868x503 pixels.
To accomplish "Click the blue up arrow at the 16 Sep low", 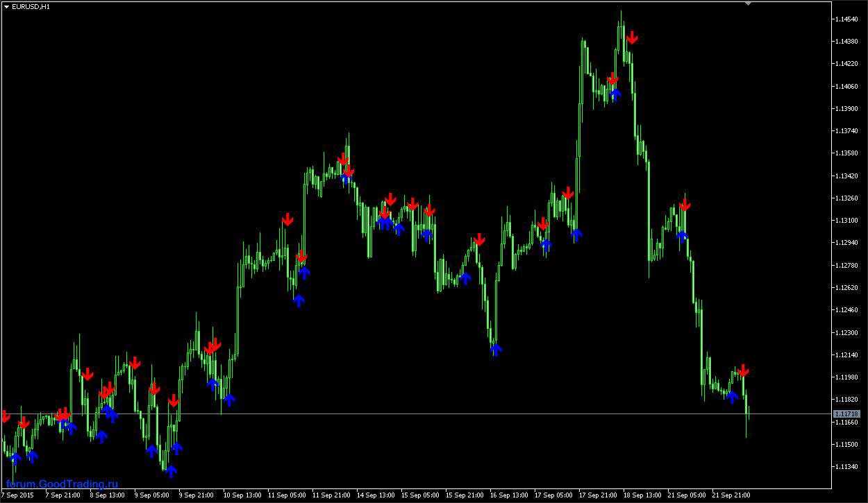I will 496,350.
